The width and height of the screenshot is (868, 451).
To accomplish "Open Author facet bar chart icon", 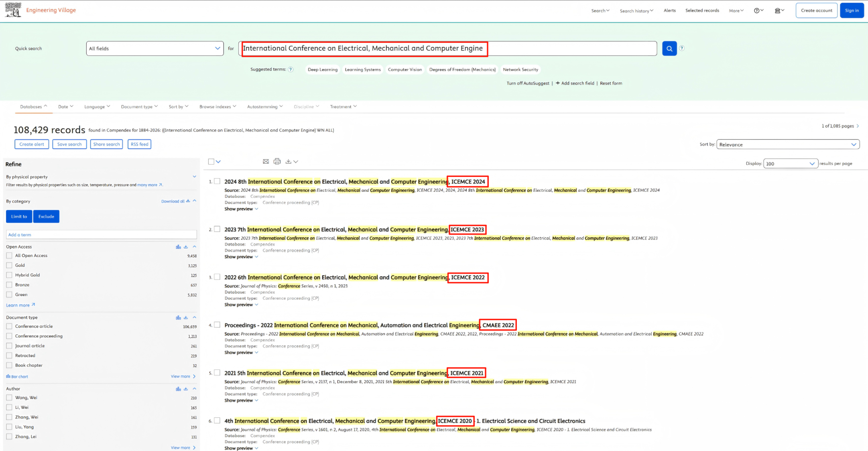I will click(x=178, y=389).
